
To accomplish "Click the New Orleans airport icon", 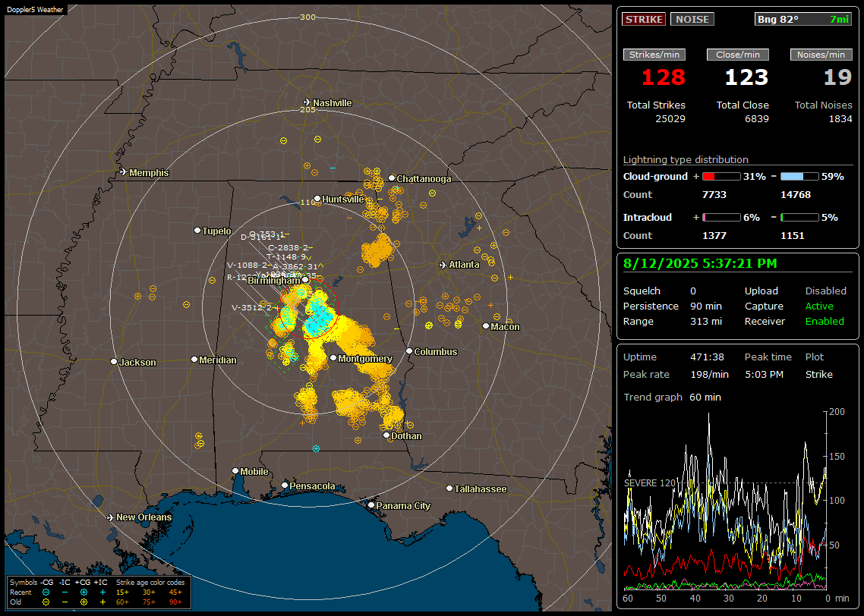I will click(111, 517).
